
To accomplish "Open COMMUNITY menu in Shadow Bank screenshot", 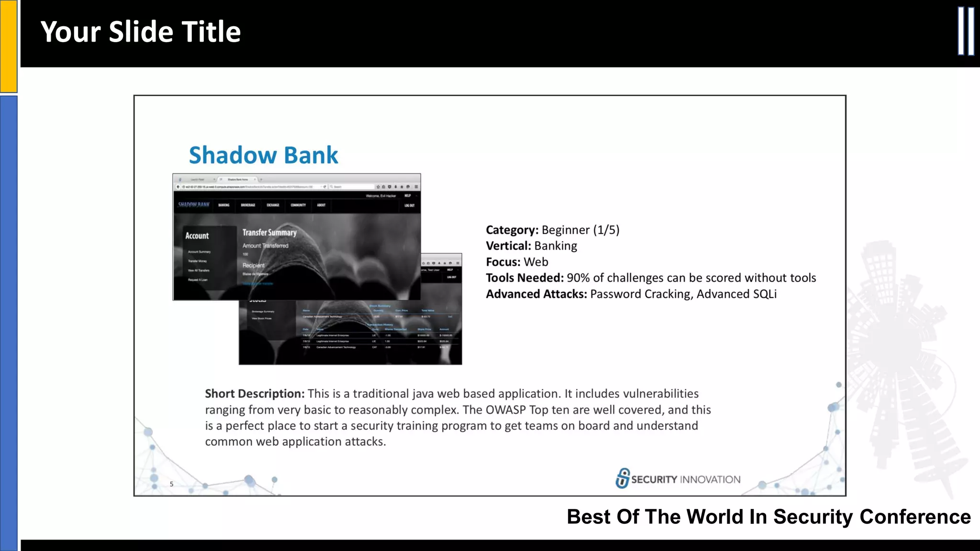I will [298, 205].
